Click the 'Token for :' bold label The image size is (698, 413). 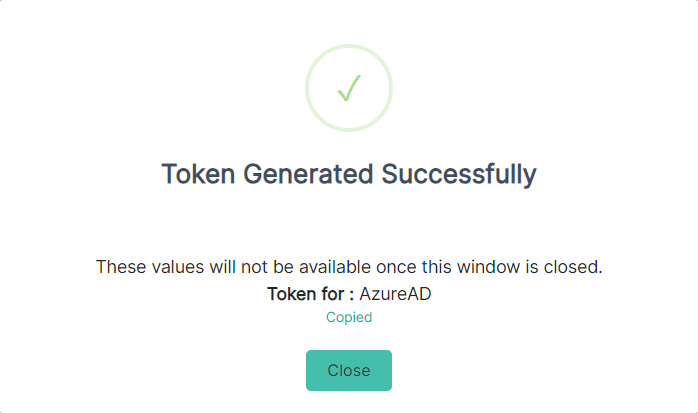click(x=310, y=294)
